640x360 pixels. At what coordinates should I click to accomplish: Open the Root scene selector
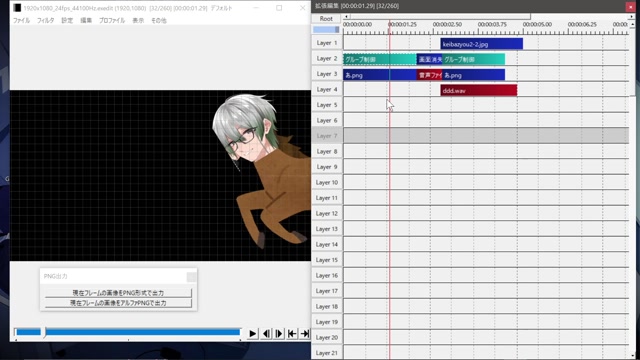[326, 19]
